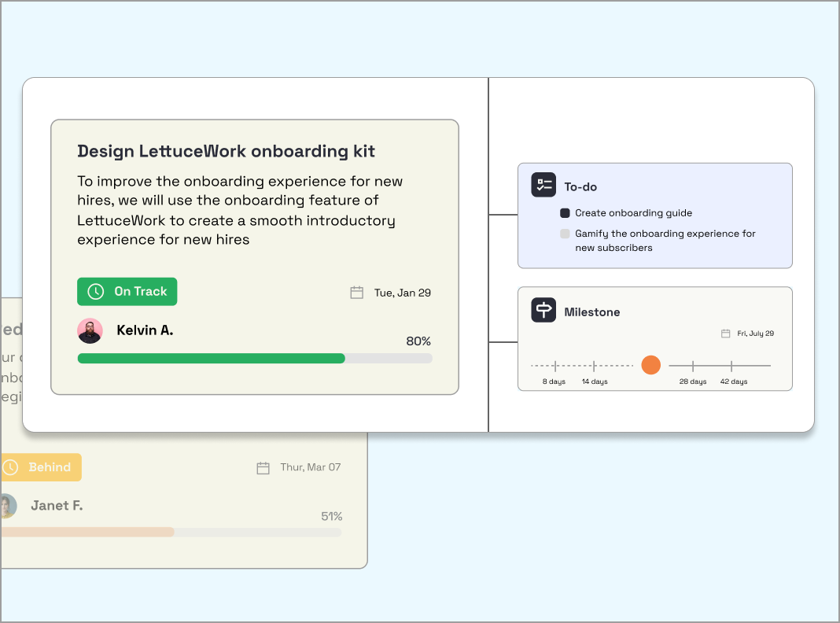Screen dimensions: 840x623
Task: Check the 'Gamify the onboarding experience' to-do item
Action: 564,234
